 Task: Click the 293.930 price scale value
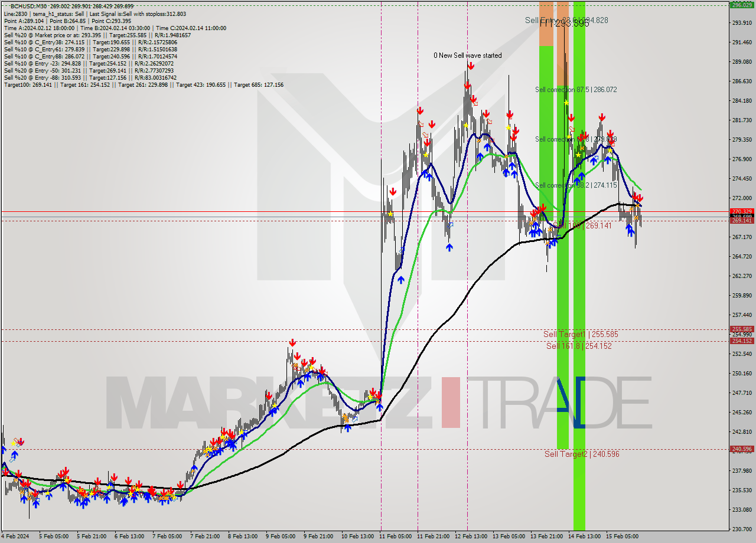click(x=742, y=22)
